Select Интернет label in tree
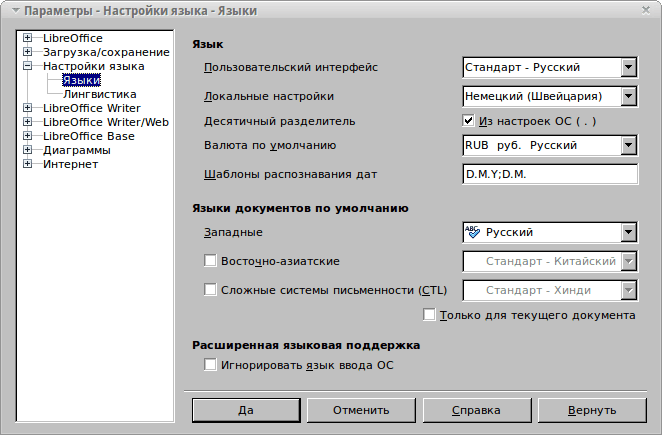Viewport: 662px width, 435px height. coord(70,164)
